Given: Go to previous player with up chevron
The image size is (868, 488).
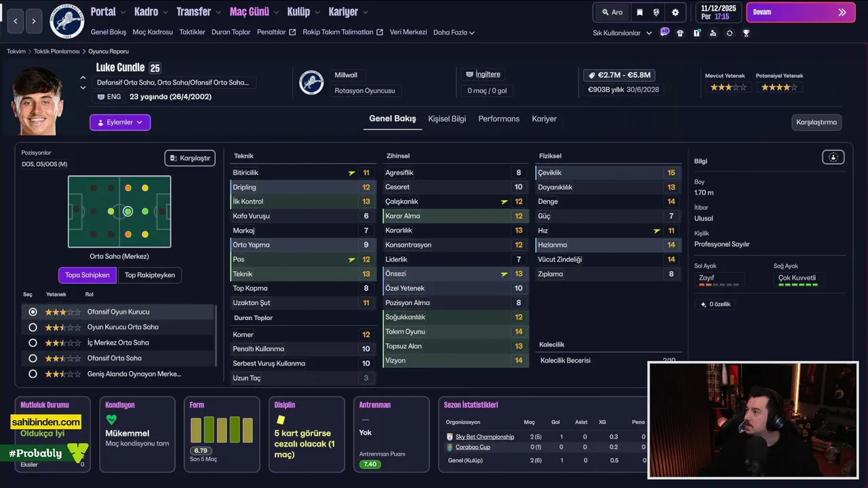Looking at the screenshot, I should pyautogui.click(x=83, y=77).
